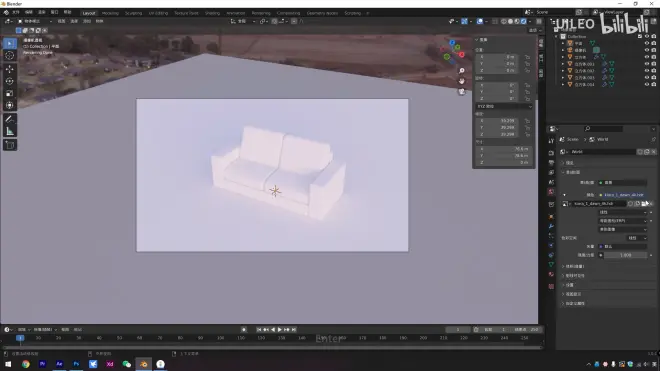Viewport: 660px width, 371px height.
Task: Disable render camera icon for 立方体.002
Action: (654, 71)
